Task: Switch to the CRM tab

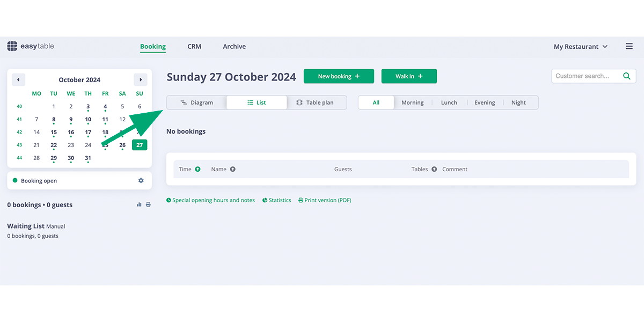Action: pyautogui.click(x=194, y=46)
